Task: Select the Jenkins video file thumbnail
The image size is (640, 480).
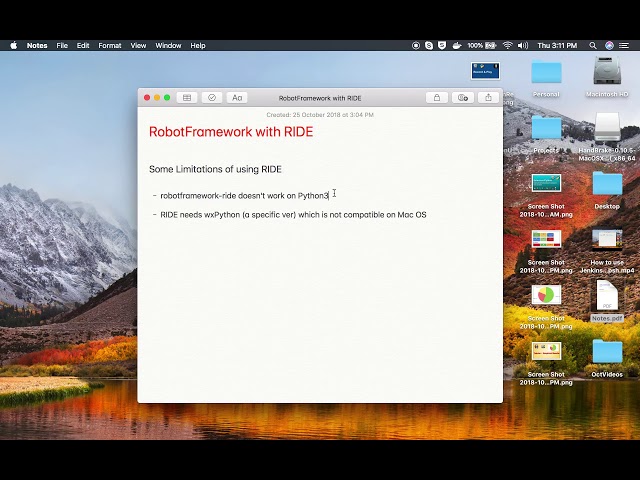Action: (x=607, y=240)
